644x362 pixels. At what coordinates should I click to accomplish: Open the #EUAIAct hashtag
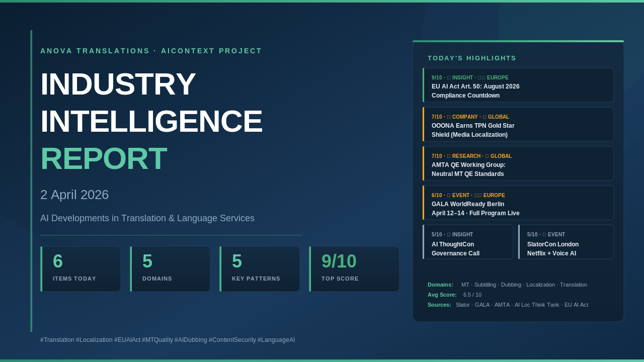[x=127, y=340]
